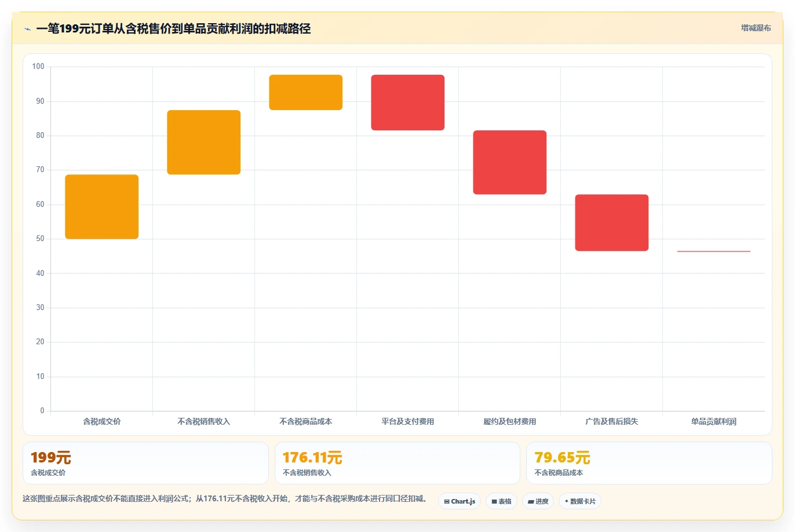Select the red 履约及包材费用 bar
The image size is (795, 532).
tap(510, 162)
